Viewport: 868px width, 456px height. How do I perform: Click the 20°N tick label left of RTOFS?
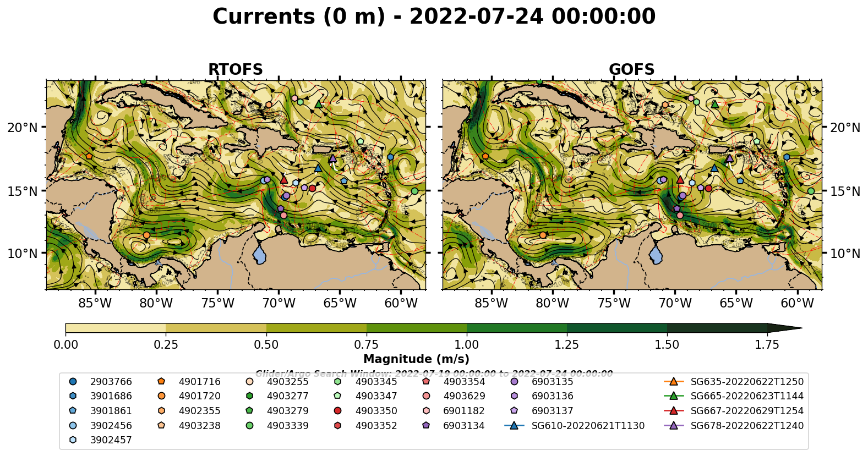pos(23,128)
